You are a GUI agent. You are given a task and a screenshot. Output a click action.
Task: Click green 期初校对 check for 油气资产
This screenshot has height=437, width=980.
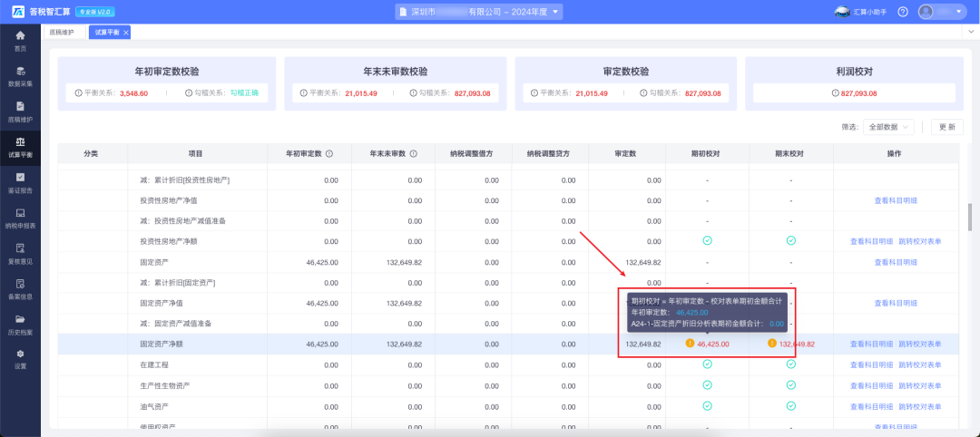708,406
